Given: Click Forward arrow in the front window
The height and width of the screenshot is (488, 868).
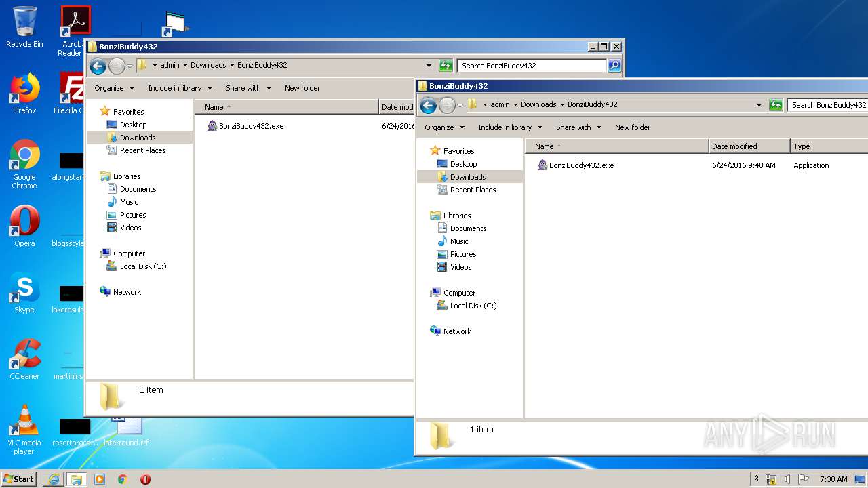Looking at the screenshot, I should 447,105.
